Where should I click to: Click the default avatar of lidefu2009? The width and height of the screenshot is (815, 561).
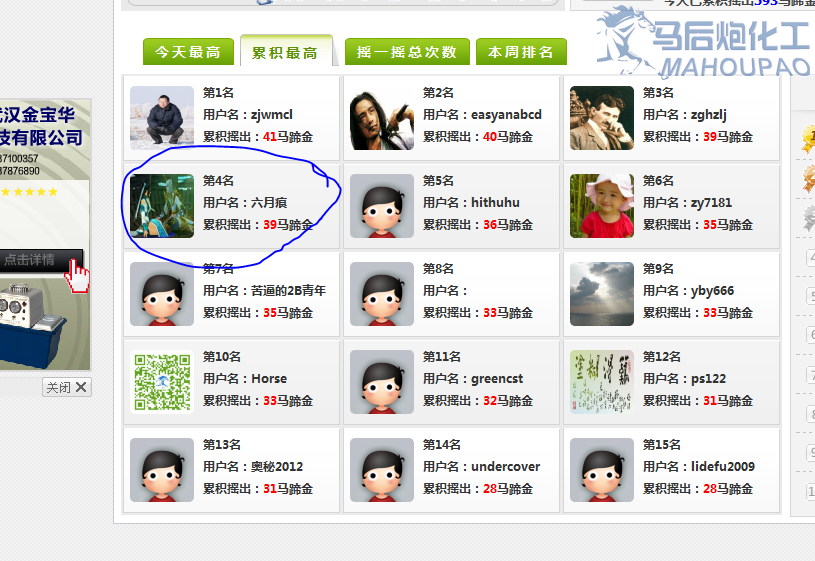coord(601,469)
